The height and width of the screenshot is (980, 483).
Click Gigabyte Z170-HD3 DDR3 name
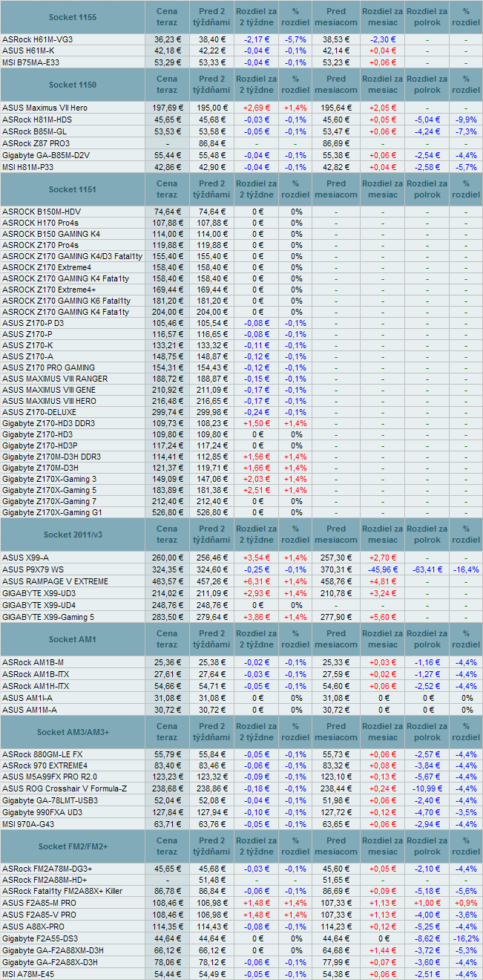(x=48, y=423)
